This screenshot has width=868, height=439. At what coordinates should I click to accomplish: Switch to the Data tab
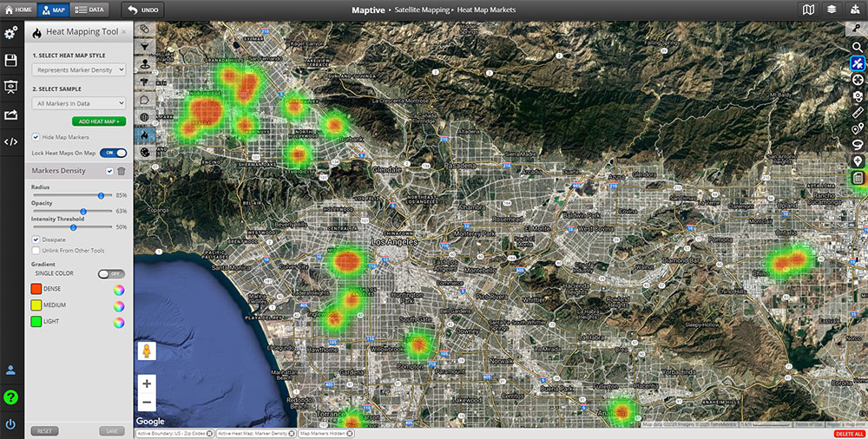pyautogui.click(x=89, y=10)
